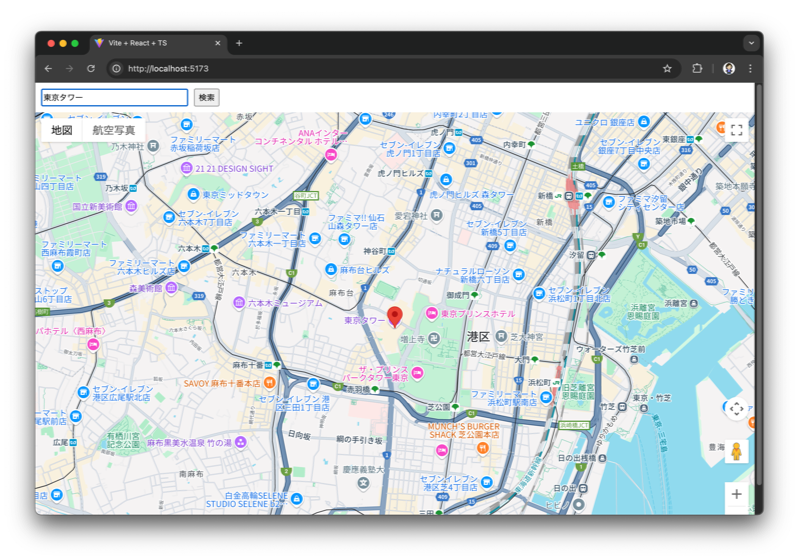Click the red Tokyo Tower map marker

tap(395, 317)
